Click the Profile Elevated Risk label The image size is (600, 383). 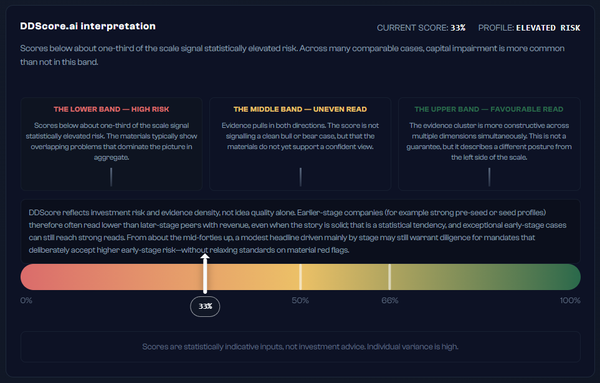(x=529, y=28)
